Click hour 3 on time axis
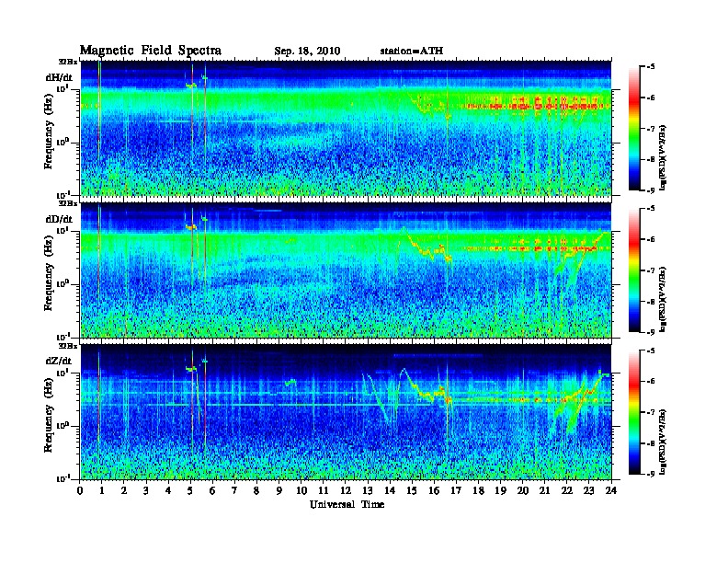This screenshot has height=563, width=728. coord(147,491)
